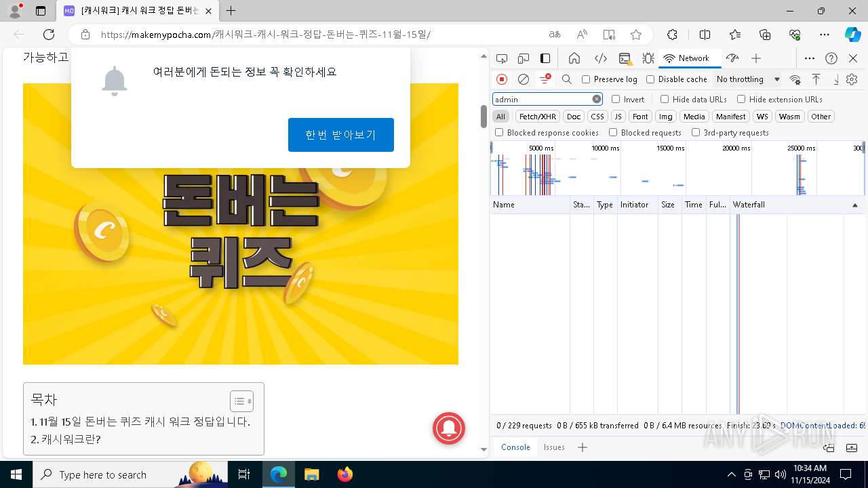Screen dimensions: 868x488
Task: Switch to Console drawer tab
Action: click(x=515, y=447)
